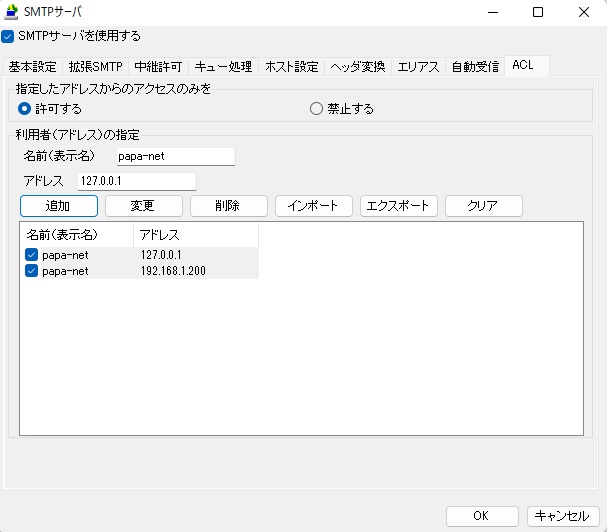Click the クリア button
The height and width of the screenshot is (532, 607).
484,206
